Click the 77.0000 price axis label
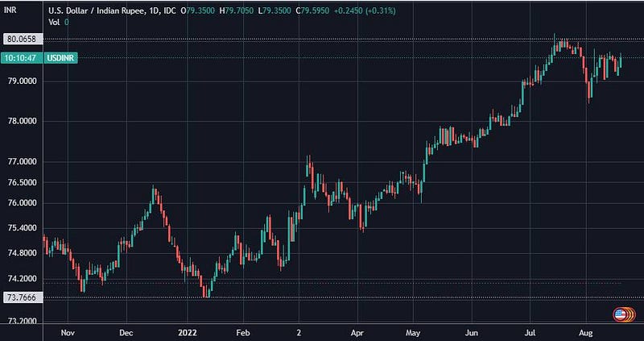Viewport: 644px width, 341px height. (x=23, y=162)
